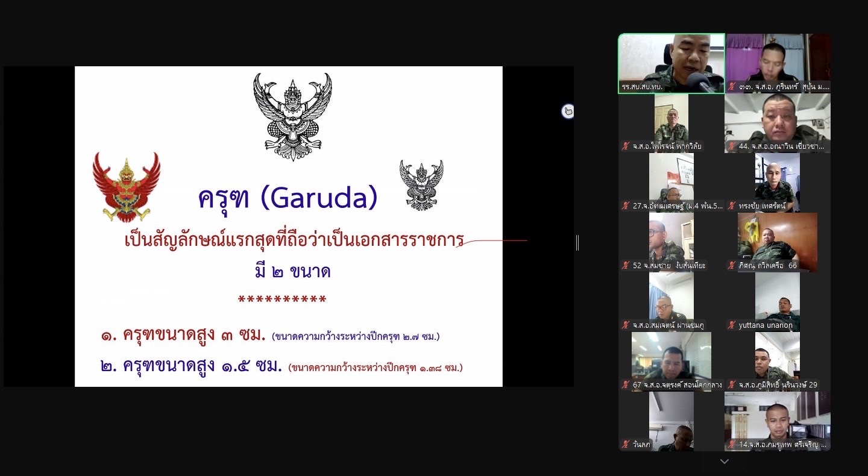Click the divider handle between slide and gallery
The image size is (868, 476).
(577, 242)
